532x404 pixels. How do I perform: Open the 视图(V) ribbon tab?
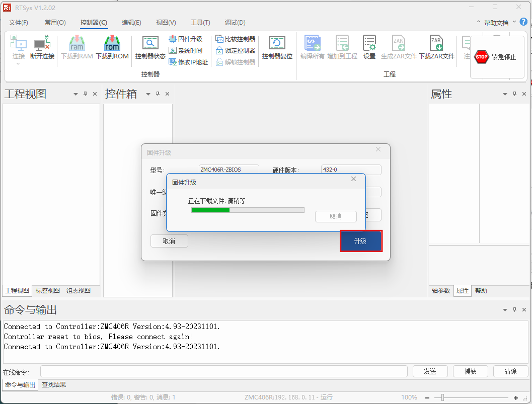point(166,22)
